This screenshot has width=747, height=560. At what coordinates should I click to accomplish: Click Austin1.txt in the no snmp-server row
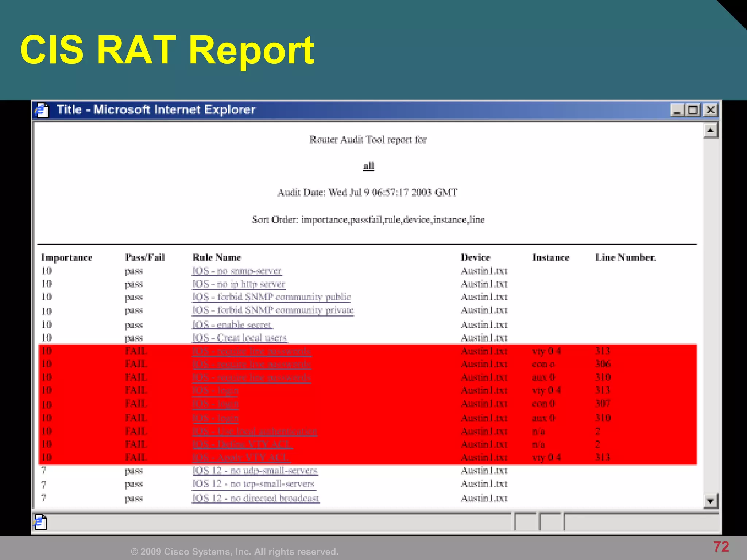click(x=484, y=271)
